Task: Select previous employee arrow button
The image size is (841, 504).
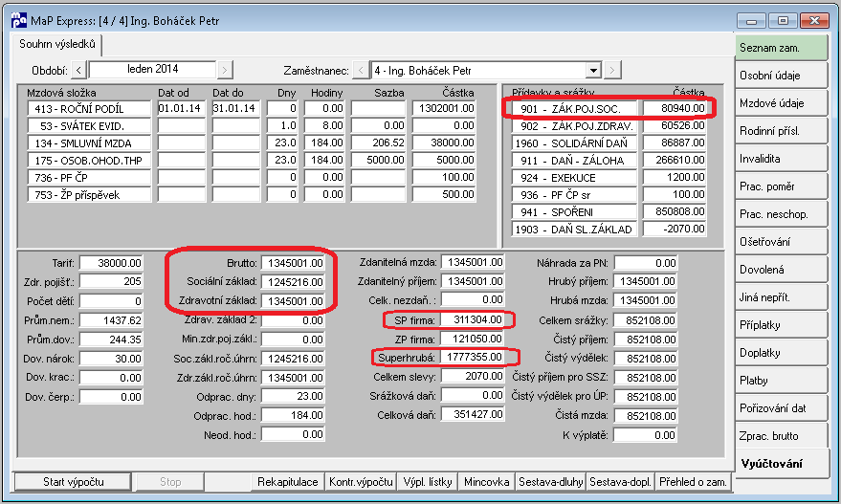Action: point(361,70)
